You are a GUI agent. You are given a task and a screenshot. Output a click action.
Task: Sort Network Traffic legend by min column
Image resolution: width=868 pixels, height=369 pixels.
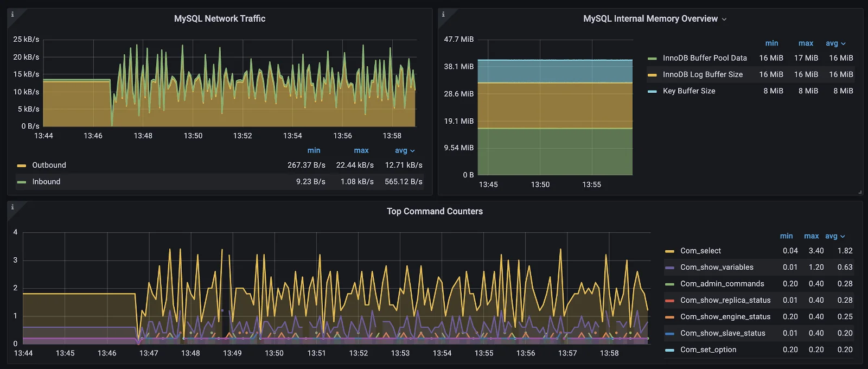[x=314, y=150]
